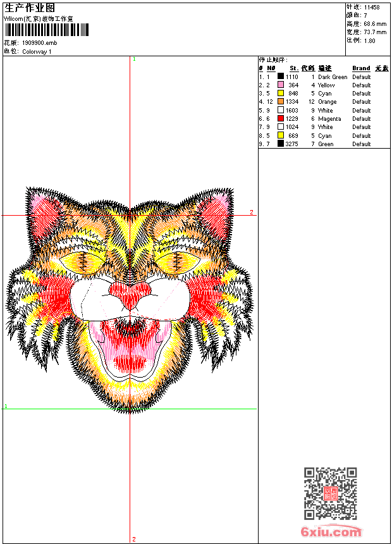The height and width of the screenshot is (544, 392).
Task: Click the 'N#' column header
Action: [271, 68]
